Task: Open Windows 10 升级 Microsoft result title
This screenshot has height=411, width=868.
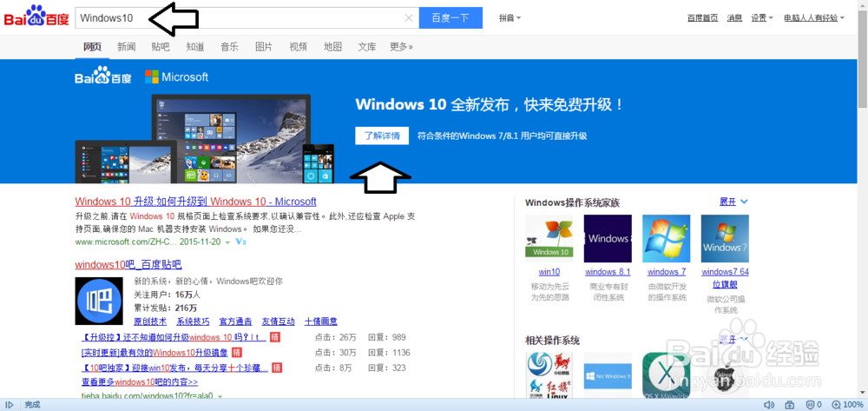Action: (x=196, y=202)
